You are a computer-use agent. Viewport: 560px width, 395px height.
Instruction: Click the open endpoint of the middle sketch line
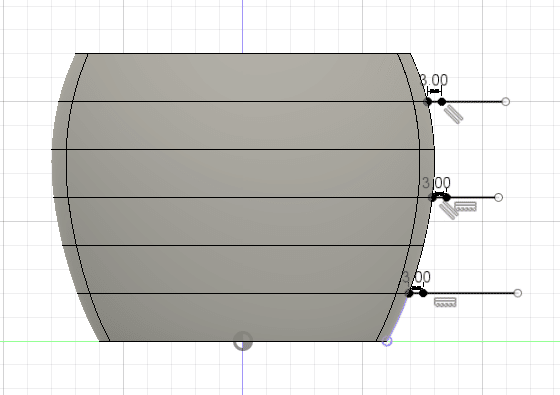[x=499, y=197]
